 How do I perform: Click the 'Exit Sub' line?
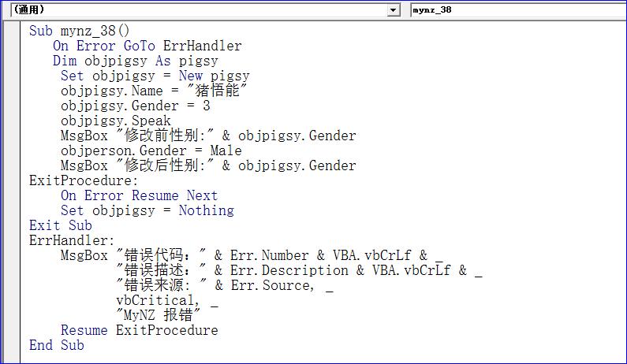tap(61, 226)
